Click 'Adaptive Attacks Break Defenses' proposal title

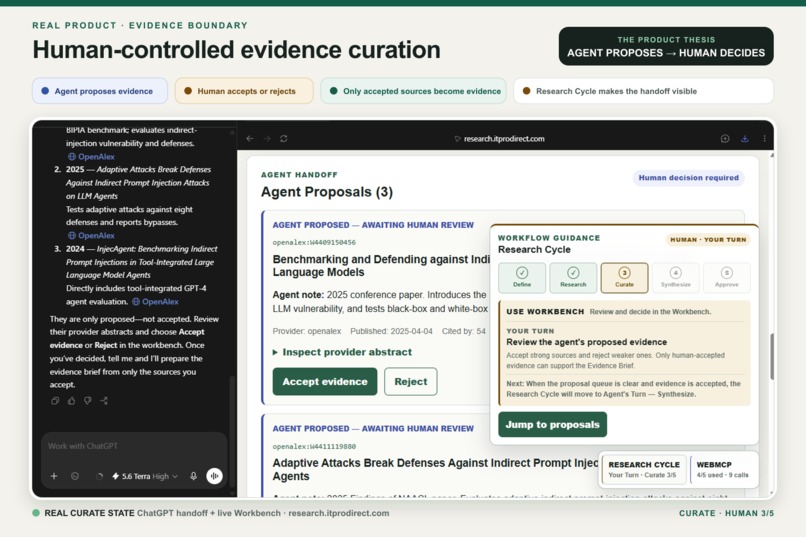coord(435,469)
